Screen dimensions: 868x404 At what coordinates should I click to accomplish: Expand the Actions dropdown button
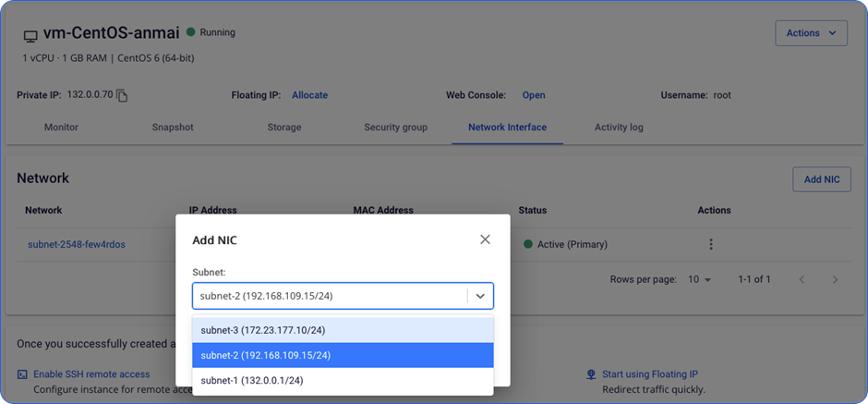[811, 33]
